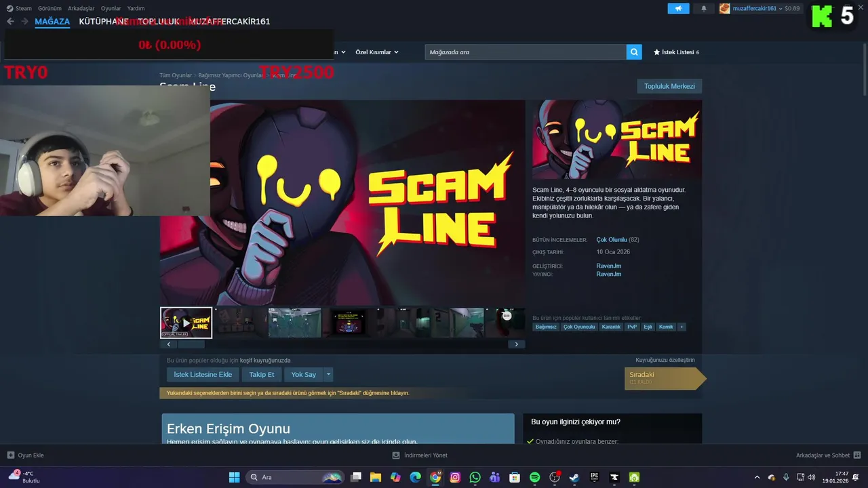The height and width of the screenshot is (488, 868).
Task: Focus the Mağazada ara search field
Action: pos(526,52)
